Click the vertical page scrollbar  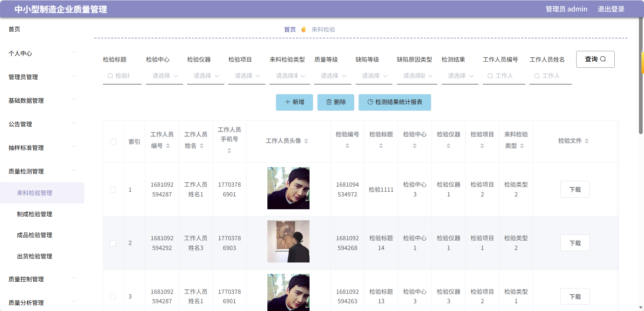click(641, 76)
